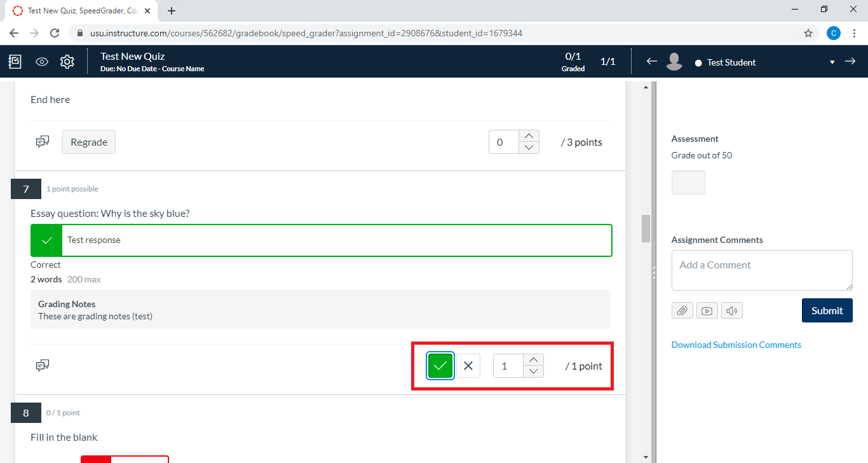Open SpeedGrader settings gear icon

pyautogui.click(x=67, y=62)
